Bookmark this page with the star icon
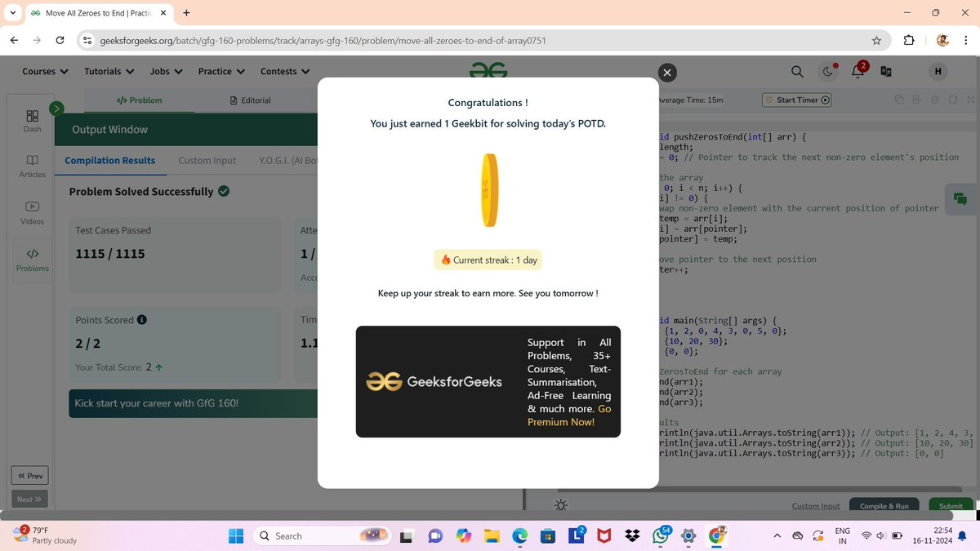 pyautogui.click(x=876, y=40)
